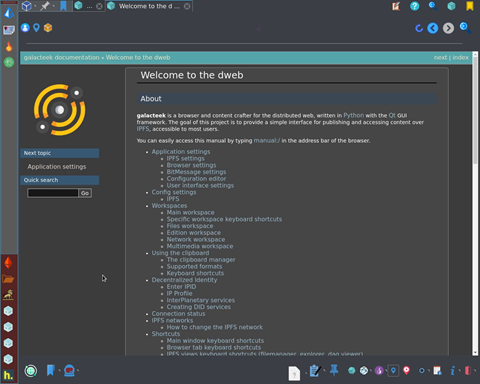The height and width of the screenshot is (384, 480).
Task: Open the green globe workspace icon
Action: pyautogui.click(x=9, y=62)
